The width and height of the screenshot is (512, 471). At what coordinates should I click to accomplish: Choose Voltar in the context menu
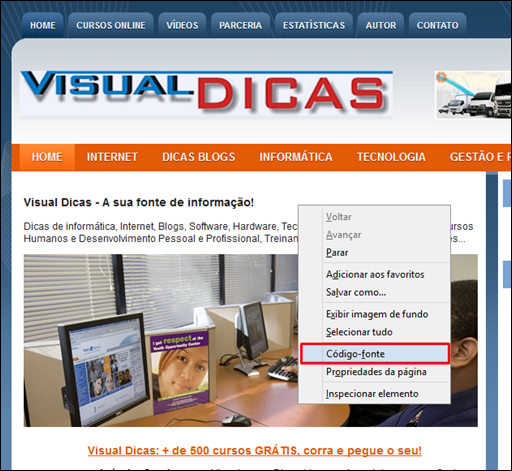point(375,217)
